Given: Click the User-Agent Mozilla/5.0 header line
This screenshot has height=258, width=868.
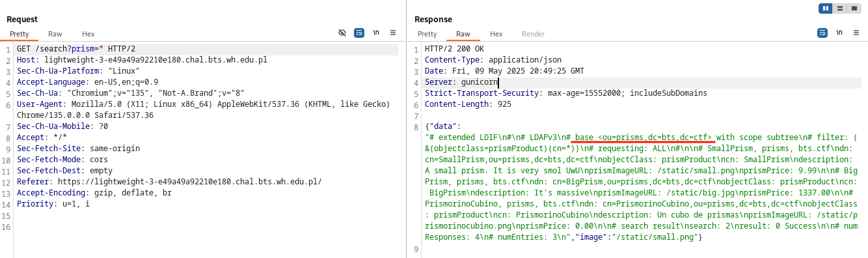Looking at the screenshot, I should [x=203, y=104].
